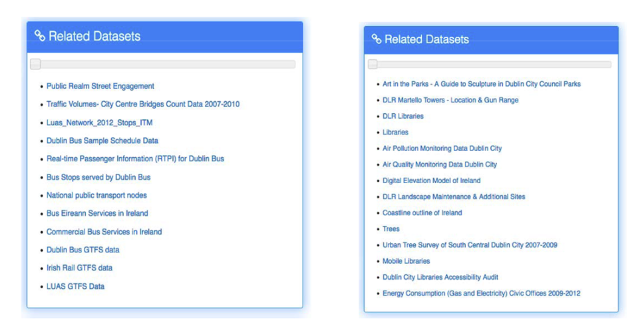Click Bus Stops served by Dublin Bus

click(98, 177)
